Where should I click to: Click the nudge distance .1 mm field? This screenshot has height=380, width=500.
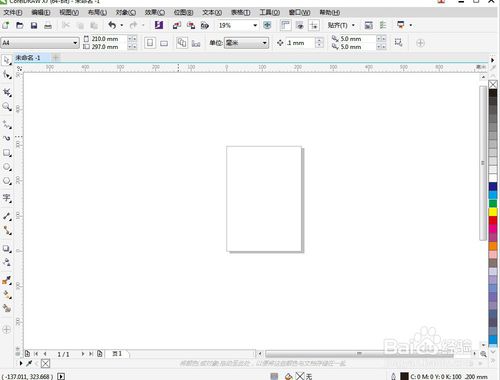click(299, 43)
